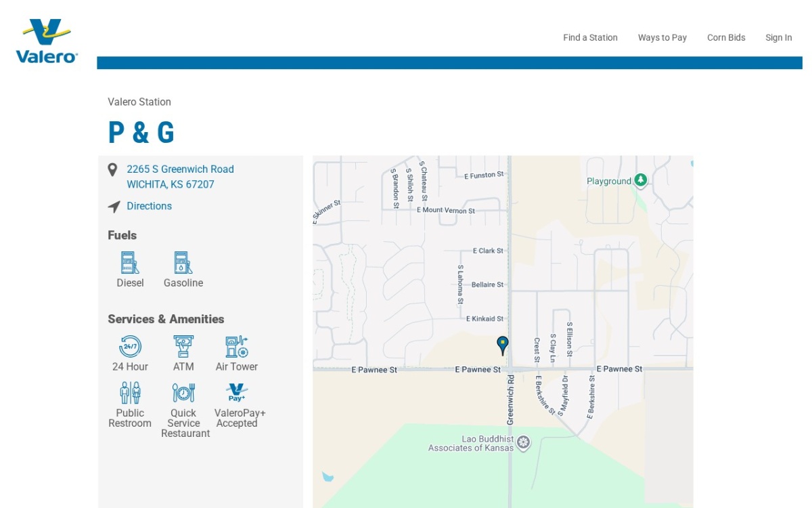Click the directions arrow icon

pos(114,207)
